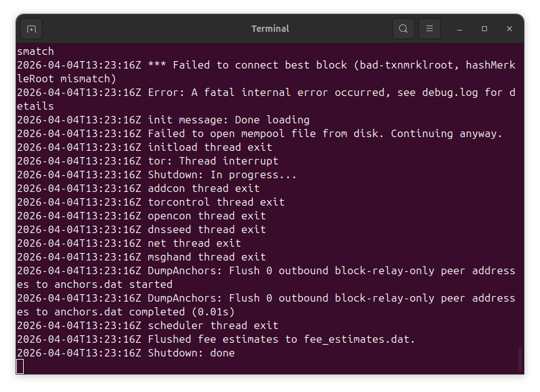Maximize the Terminal window
The image size is (540, 392).
tap(485, 29)
